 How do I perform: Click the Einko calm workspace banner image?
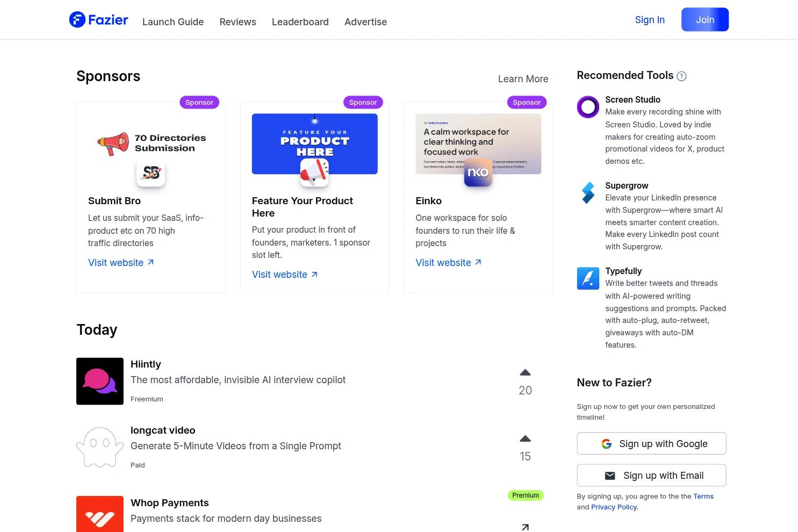click(478, 143)
